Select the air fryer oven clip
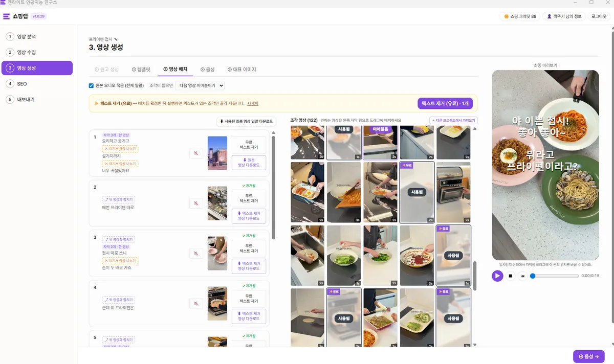The height and width of the screenshot is (364, 614). point(453,192)
